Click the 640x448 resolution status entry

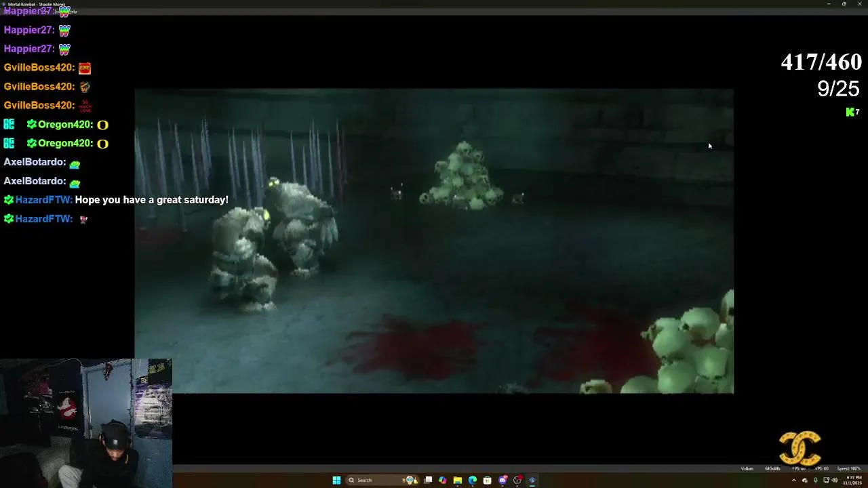pos(772,468)
